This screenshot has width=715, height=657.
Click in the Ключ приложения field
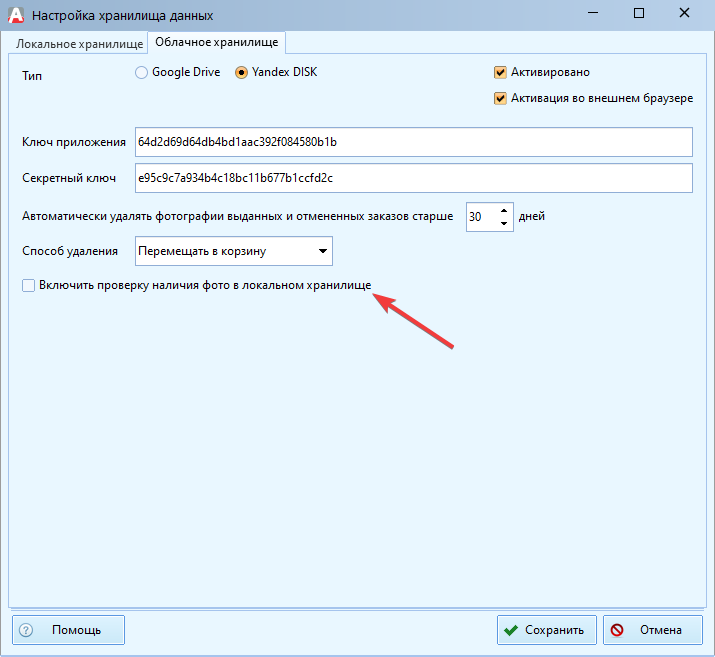412,142
